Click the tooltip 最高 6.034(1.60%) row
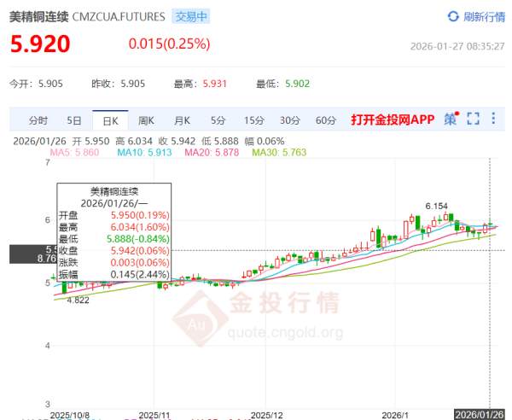The height and width of the screenshot is (420, 512). pyautogui.click(x=114, y=227)
